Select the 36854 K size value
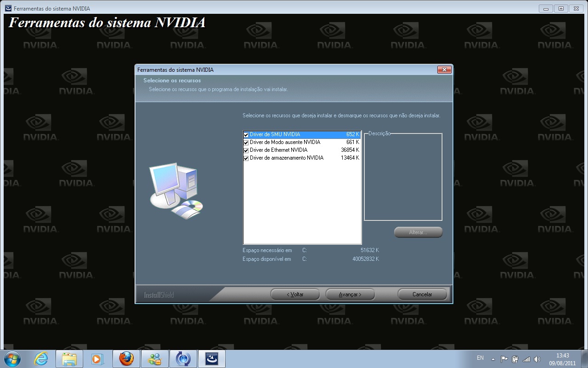Viewport: 588px width, 368px height. 350,150
